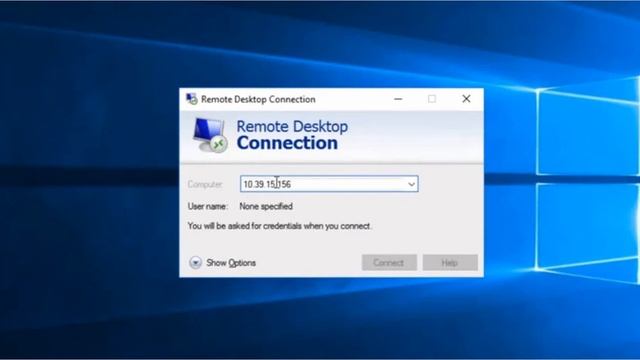Expand Show Options arrow icon
640x360 pixels.
pyautogui.click(x=196, y=262)
